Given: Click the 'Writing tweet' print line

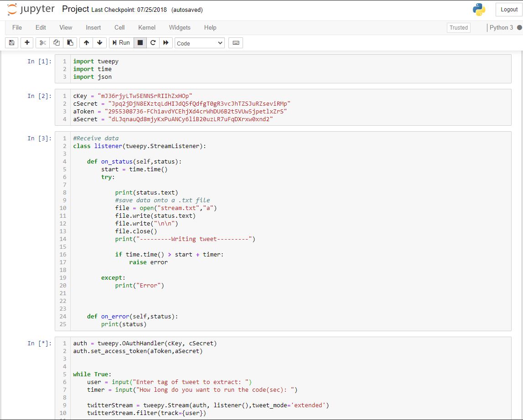Looking at the screenshot, I should (x=185, y=239).
